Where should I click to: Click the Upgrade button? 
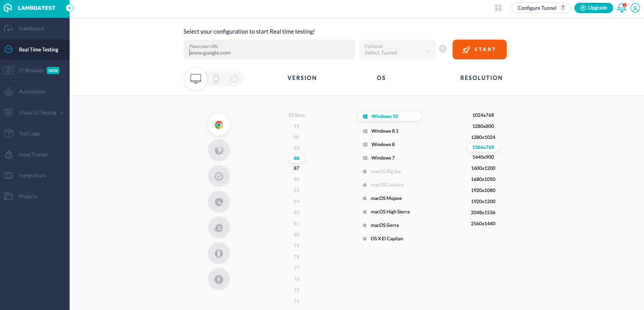tap(593, 8)
